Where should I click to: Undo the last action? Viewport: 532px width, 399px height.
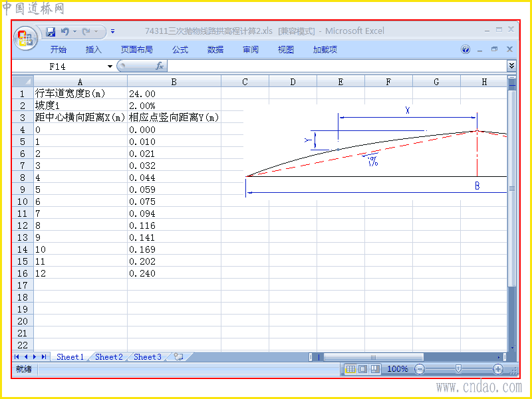pyautogui.click(x=65, y=32)
